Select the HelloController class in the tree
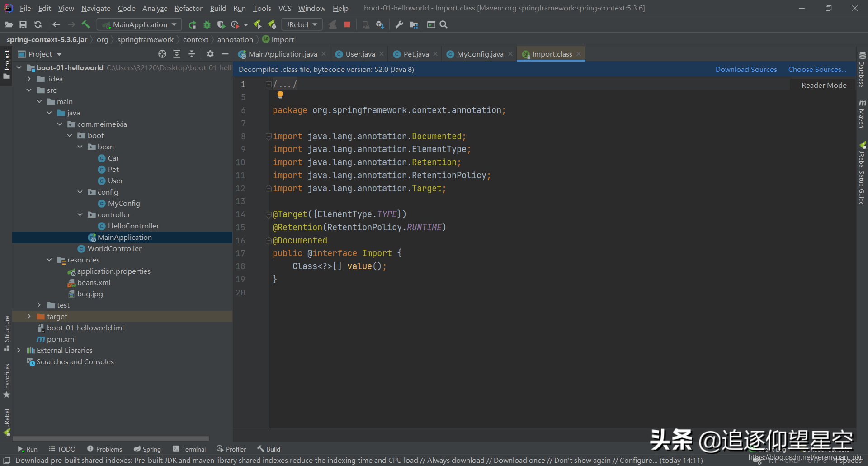The height and width of the screenshot is (466, 868). click(x=133, y=226)
